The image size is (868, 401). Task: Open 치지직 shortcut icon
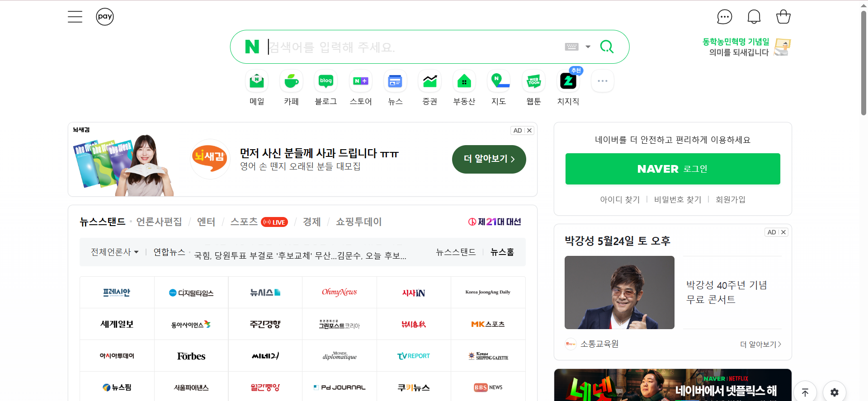pos(568,81)
